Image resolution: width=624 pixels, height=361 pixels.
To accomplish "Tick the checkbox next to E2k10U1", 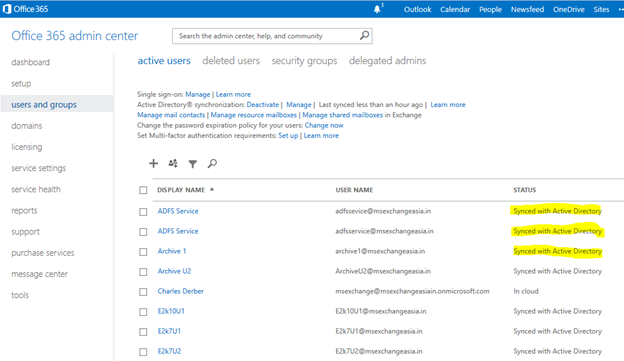I will point(143,312).
